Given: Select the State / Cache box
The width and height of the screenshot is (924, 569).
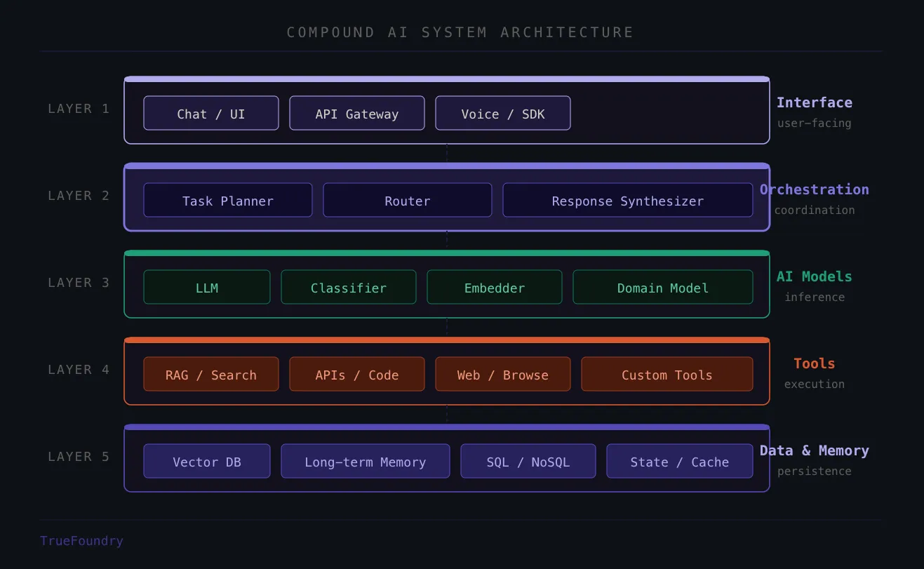Looking at the screenshot, I should (x=680, y=461).
